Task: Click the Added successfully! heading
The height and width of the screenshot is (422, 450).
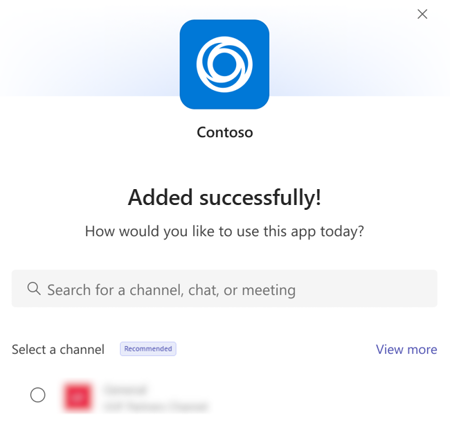Action: pos(224,197)
